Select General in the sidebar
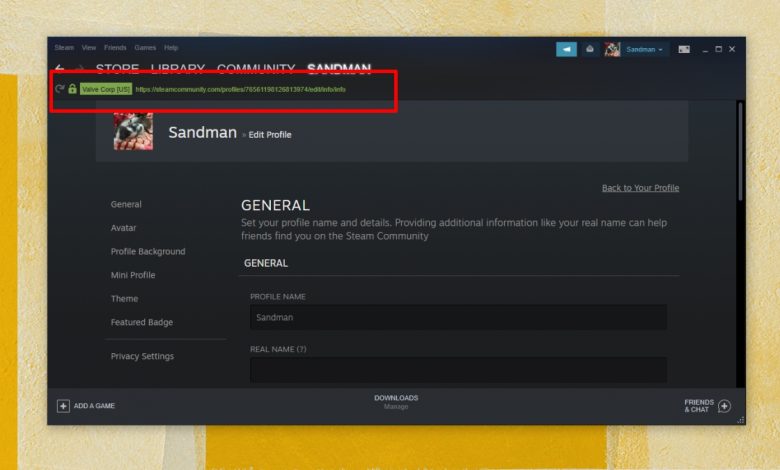 (x=126, y=204)
